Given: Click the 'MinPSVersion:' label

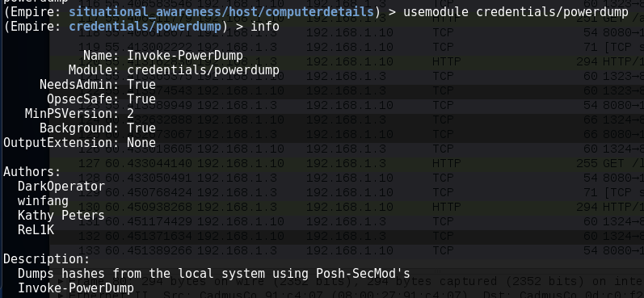Looking at the screenshot, I should (x=72, y=114).
